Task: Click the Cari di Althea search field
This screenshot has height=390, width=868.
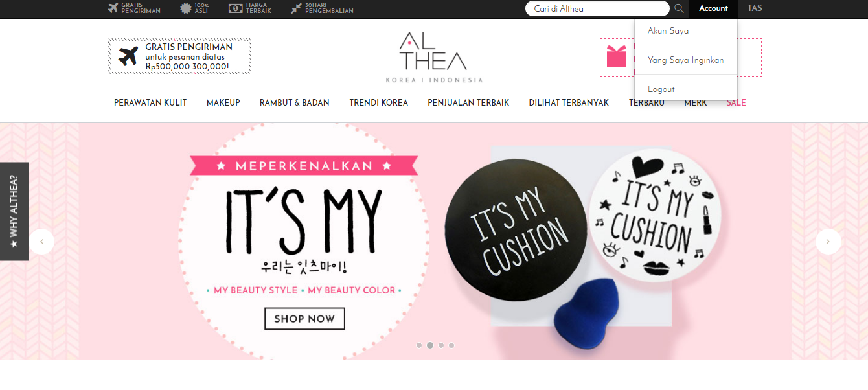Action: (597, 8)
